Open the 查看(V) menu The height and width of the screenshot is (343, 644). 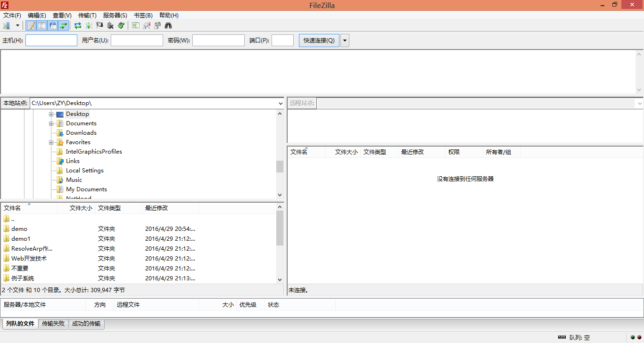[x=62, y=16]
